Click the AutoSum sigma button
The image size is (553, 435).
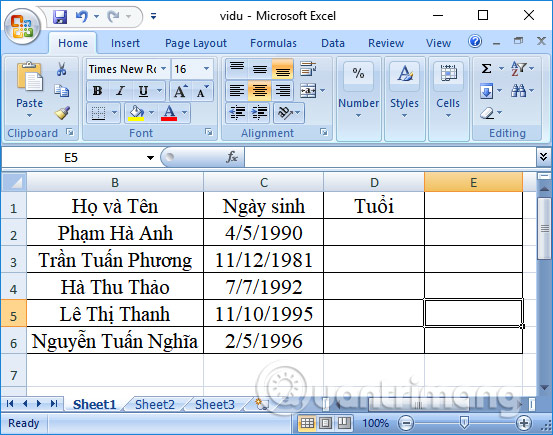point(486,68)
